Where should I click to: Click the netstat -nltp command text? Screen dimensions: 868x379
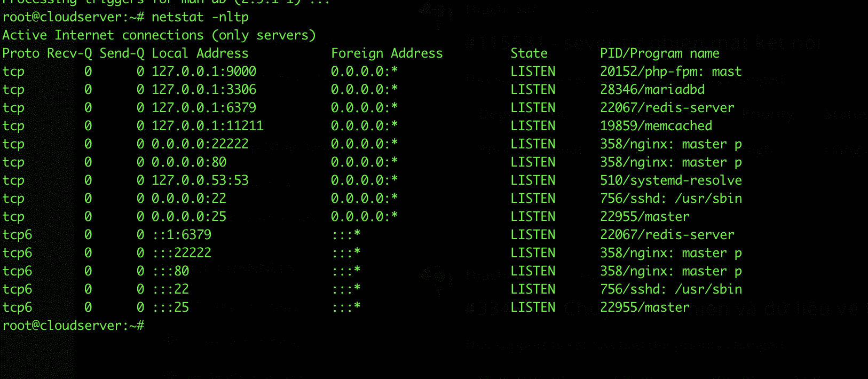[x=200, y=17]
